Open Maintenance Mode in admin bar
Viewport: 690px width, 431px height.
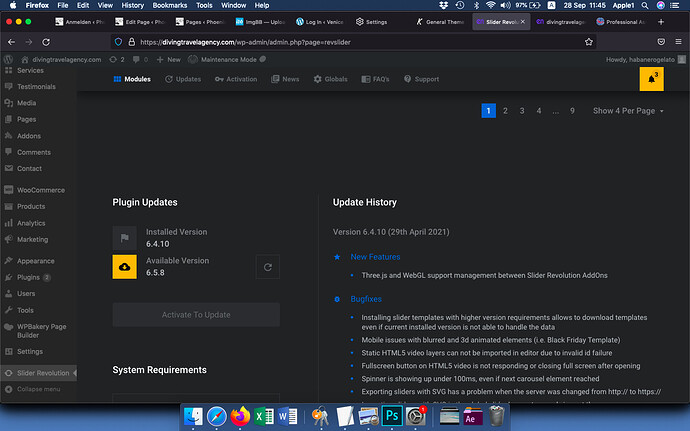pos(227,59)
